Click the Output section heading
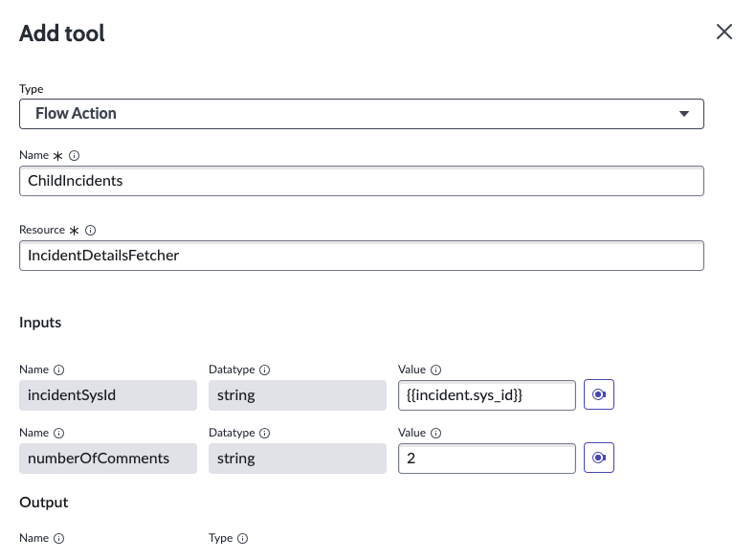The height and width of the screenshot is (560, 756). [44, 503]
